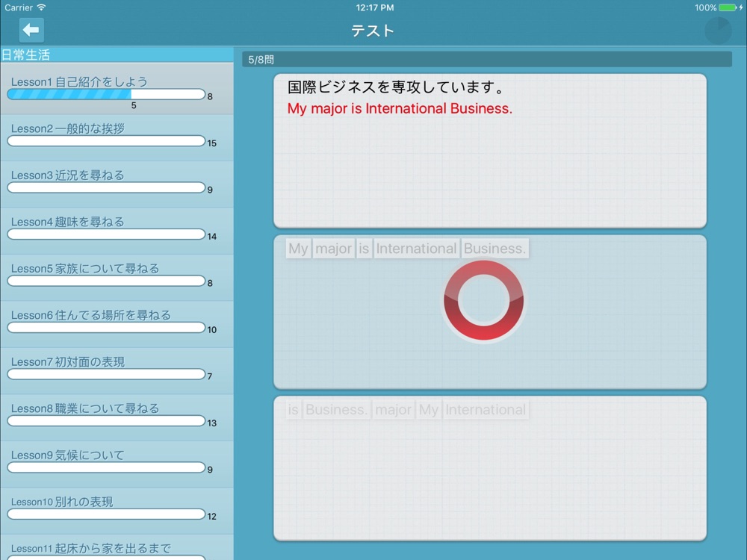Open Lesson10 別れの表現
Screen dimensions: 747x560
(x=117, y=511)
